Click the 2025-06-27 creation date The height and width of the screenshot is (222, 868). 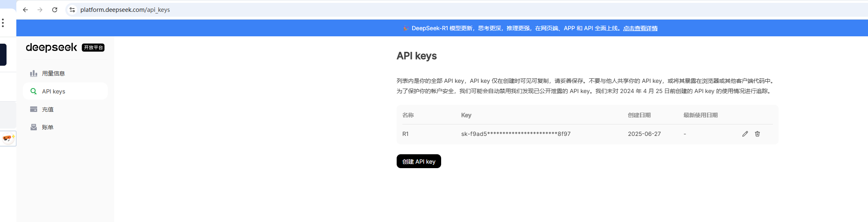tap(644, 134)
